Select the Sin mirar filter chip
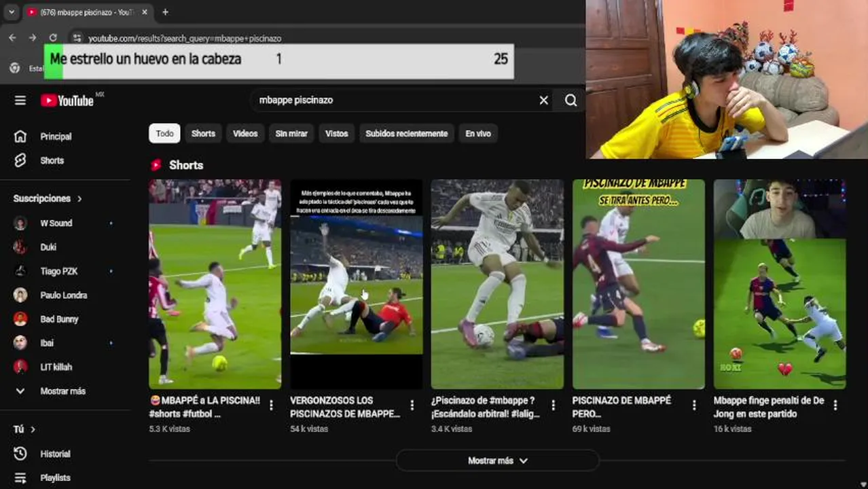Viewport: 868px width, 489px height. [x=291, y=134]
